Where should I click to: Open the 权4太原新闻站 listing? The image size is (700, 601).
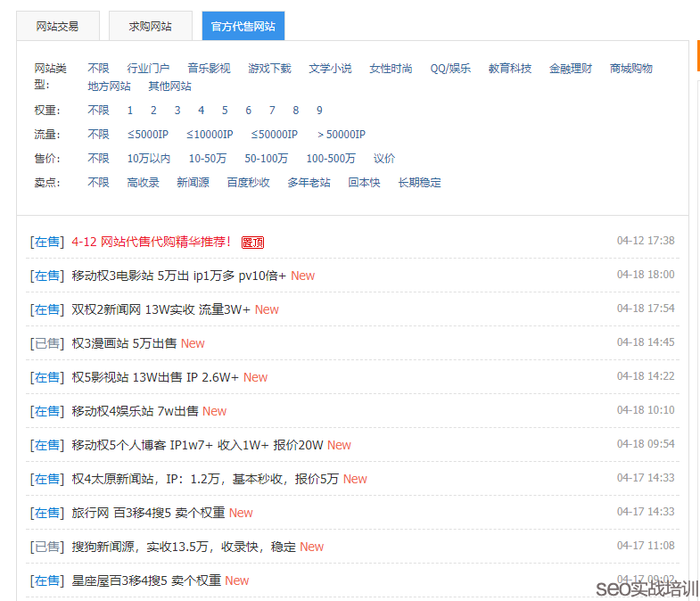205,479
